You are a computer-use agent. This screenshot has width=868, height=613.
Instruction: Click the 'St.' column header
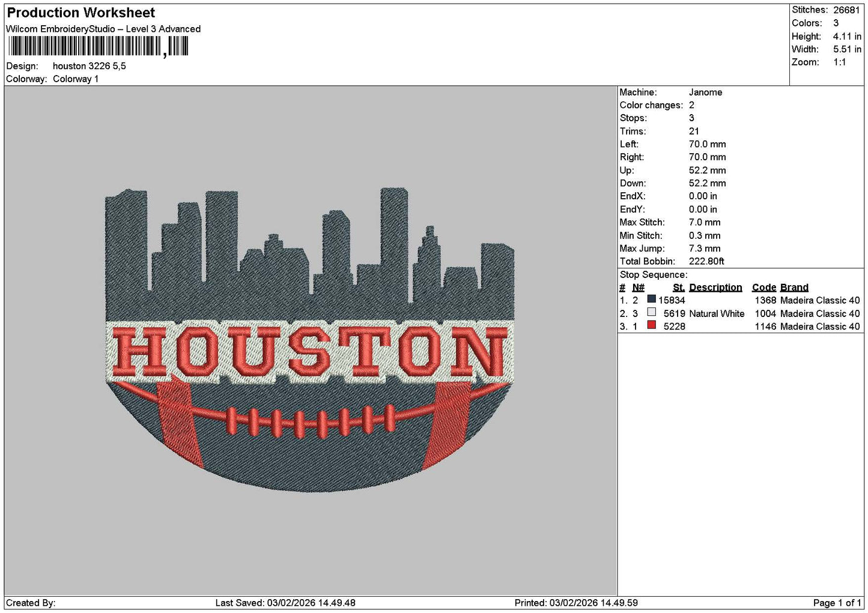pyautogui.click(x=679, y=288)
